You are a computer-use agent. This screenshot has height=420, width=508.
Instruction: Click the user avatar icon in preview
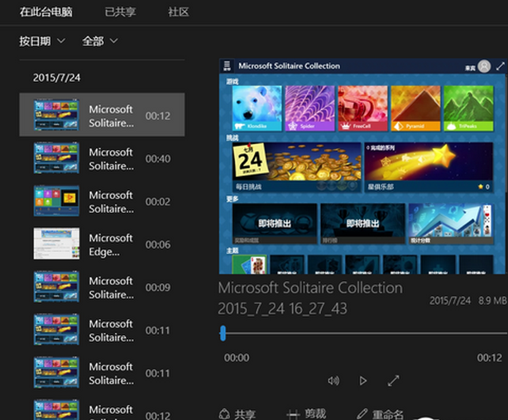pos(484,66)
